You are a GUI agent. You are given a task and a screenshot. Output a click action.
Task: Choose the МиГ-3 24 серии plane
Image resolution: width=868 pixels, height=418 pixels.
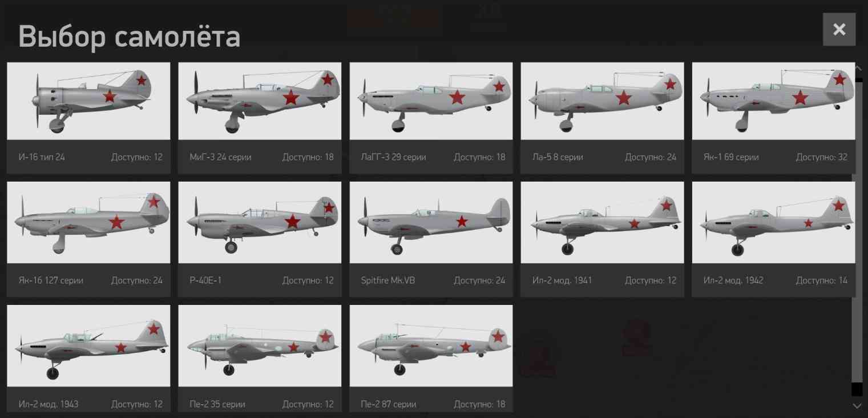coord(260,118)
